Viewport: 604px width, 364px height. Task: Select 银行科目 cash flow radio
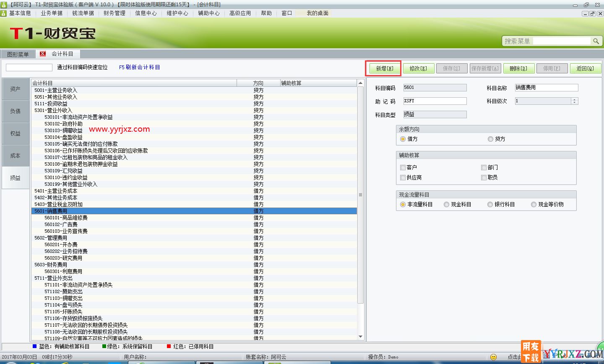pyautogui.click(x=490, y=204)
